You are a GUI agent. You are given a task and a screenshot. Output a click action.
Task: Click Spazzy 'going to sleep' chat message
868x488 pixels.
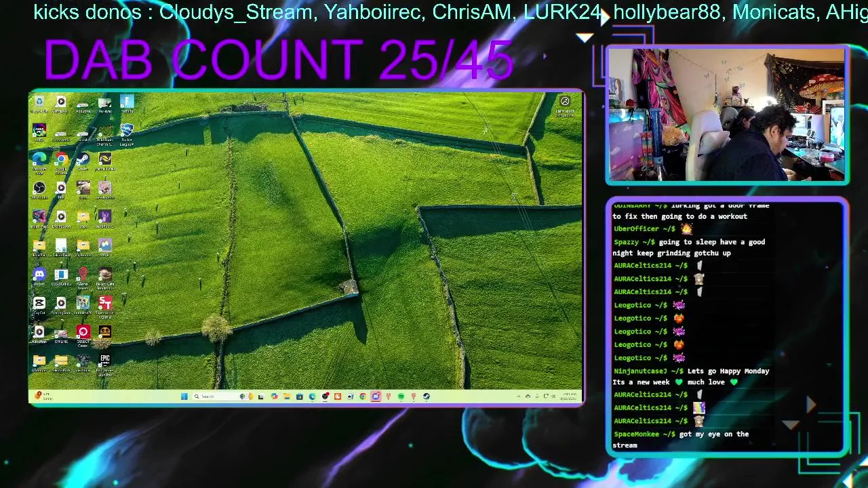(689, 247)
